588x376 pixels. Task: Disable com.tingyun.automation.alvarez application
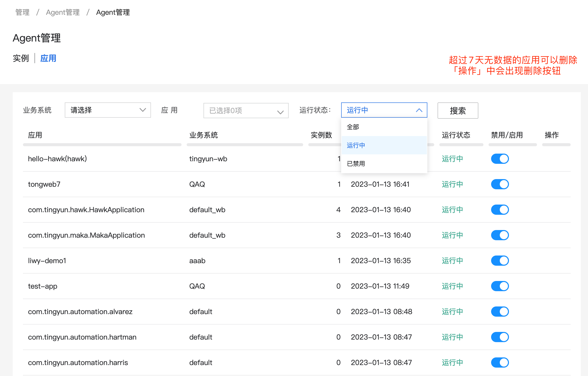(x=500, y=311)
